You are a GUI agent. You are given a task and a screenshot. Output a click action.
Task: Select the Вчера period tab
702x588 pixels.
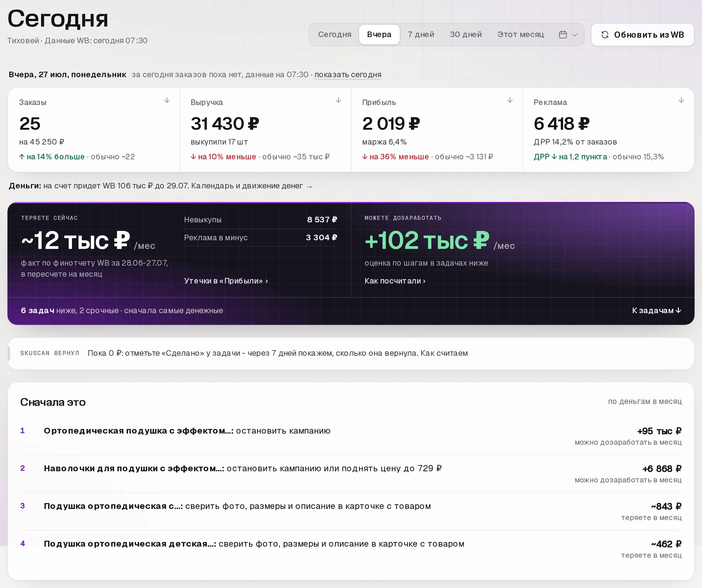coord(379,34)
